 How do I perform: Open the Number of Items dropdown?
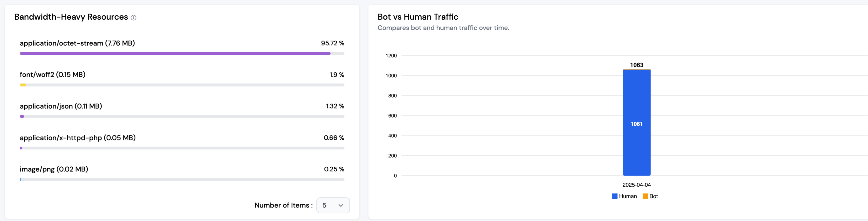tap(333, 205)
